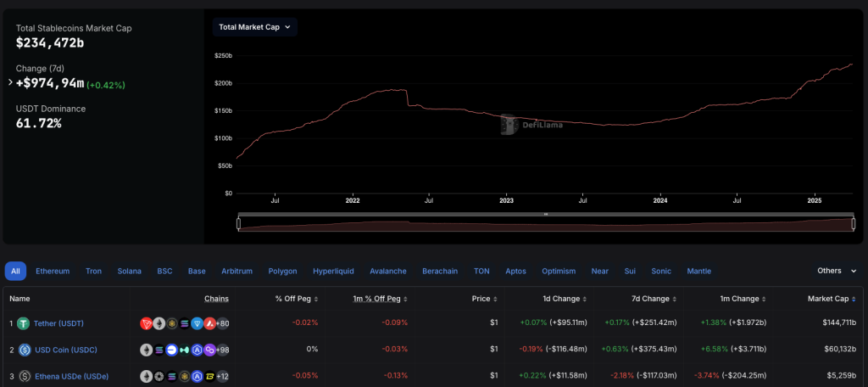868x387 pixels.
Task: Click the Tether coin logo
Action: click(x=23, y=323)
